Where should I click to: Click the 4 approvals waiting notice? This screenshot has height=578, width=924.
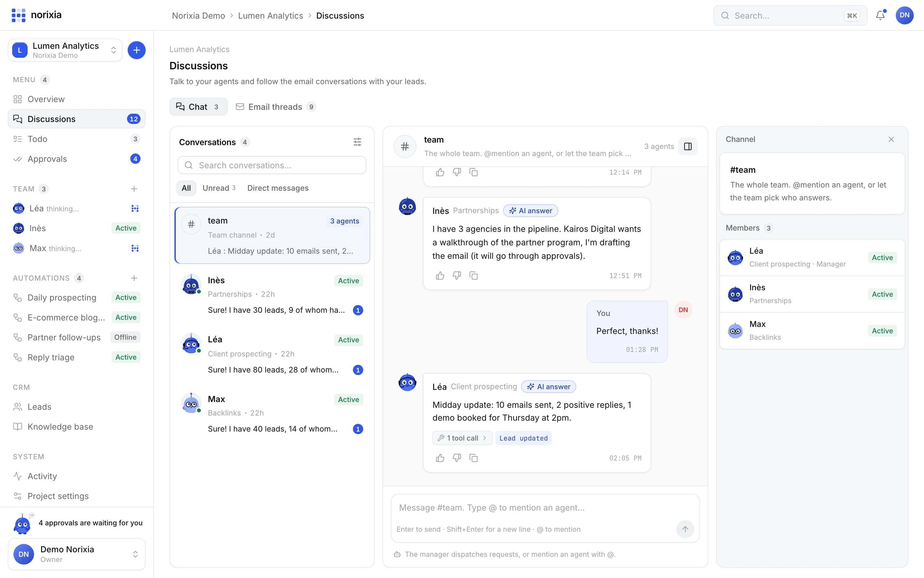coord(90,522)
